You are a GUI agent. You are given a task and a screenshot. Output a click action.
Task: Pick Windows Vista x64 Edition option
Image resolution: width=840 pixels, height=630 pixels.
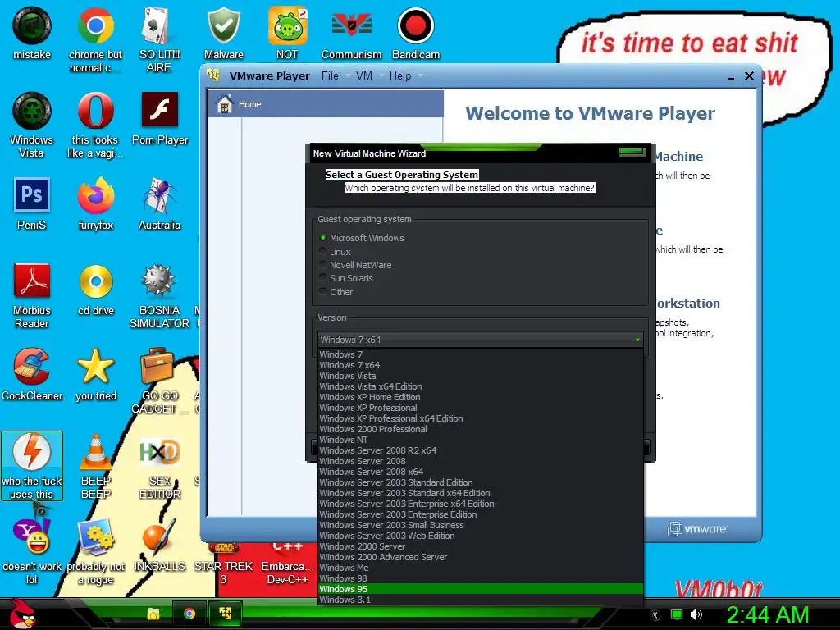pyautogui.click(x=481, y=386)
